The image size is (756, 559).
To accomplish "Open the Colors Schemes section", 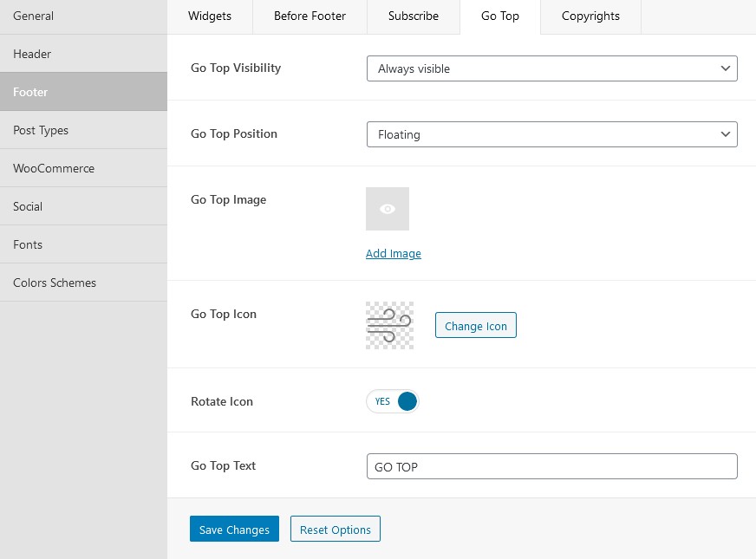I will click(83, 283).
